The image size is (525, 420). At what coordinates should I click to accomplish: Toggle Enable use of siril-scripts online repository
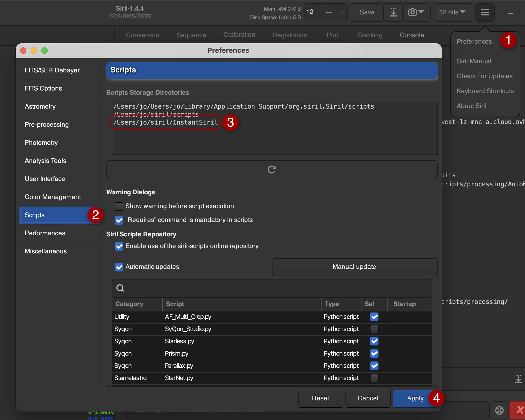point(119,246)
